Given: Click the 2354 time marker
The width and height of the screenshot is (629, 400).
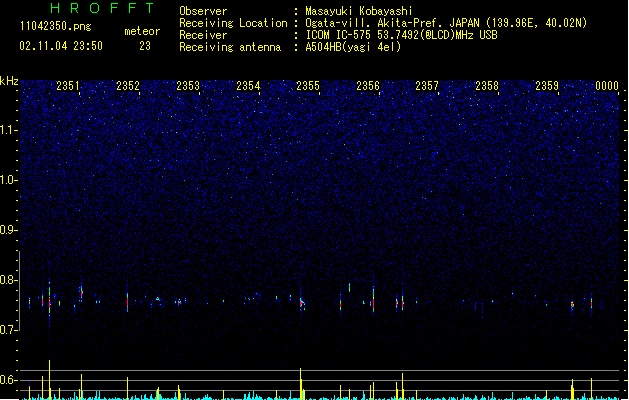Looking at the screenshot, I should tap(248, 86).
